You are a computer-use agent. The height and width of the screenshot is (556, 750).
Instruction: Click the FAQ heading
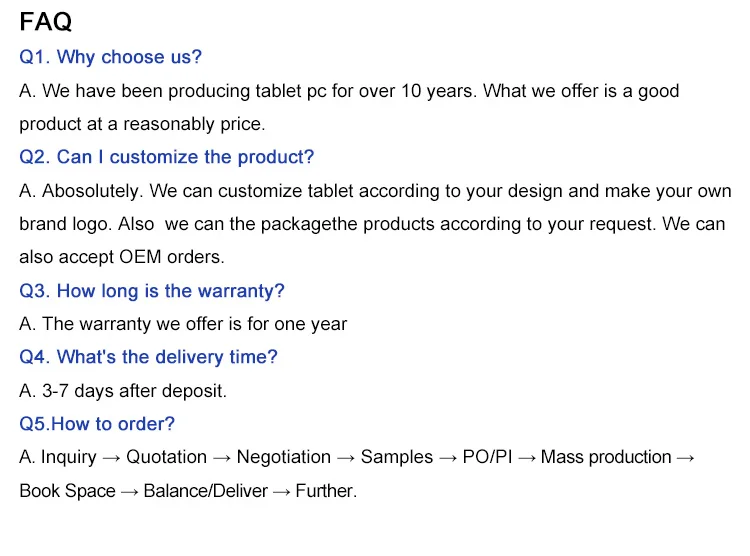[46, 21]
